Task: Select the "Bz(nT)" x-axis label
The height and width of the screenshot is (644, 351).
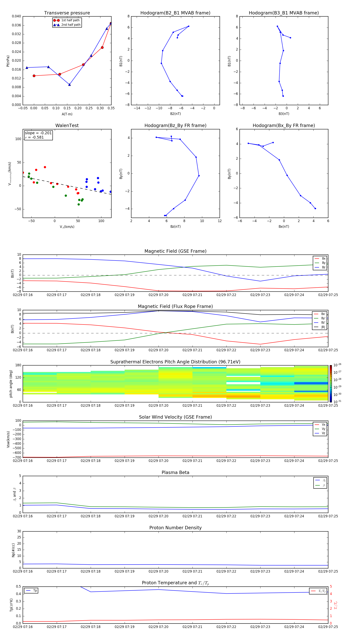Action: pyautogui.click(x=175, y=227)
